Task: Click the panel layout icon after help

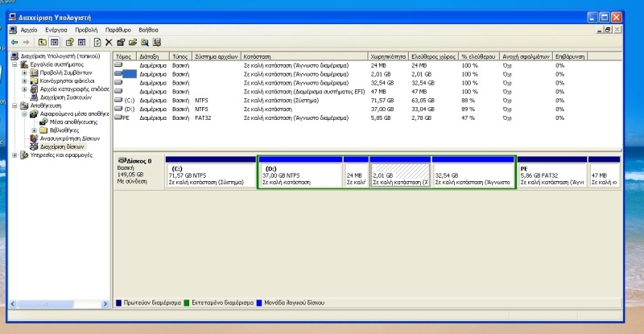Action: [82, 43]
